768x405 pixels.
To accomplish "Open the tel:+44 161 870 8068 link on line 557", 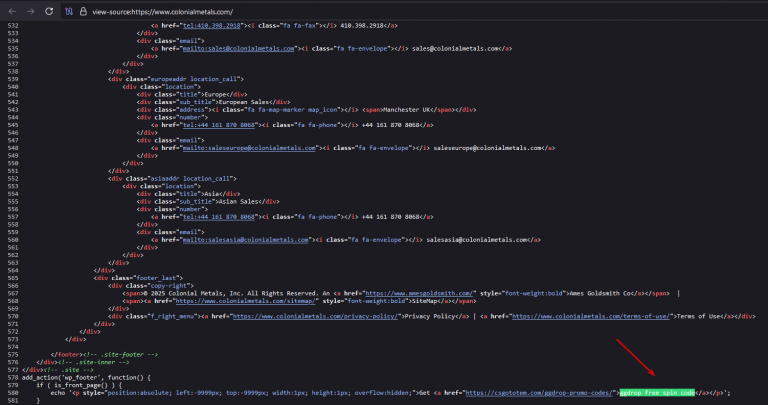I will click(x=218, y=217).
